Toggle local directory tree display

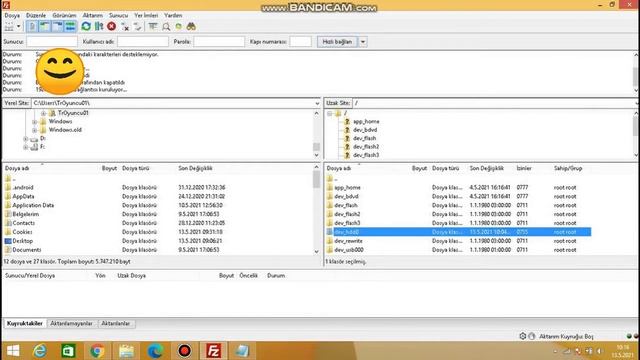pos(44,27)
